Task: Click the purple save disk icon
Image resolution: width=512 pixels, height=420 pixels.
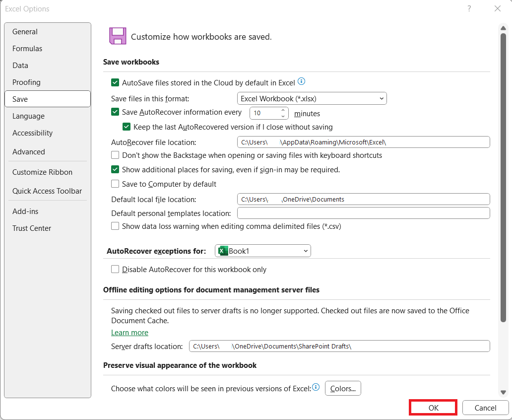Action: [x=118, y=36]
